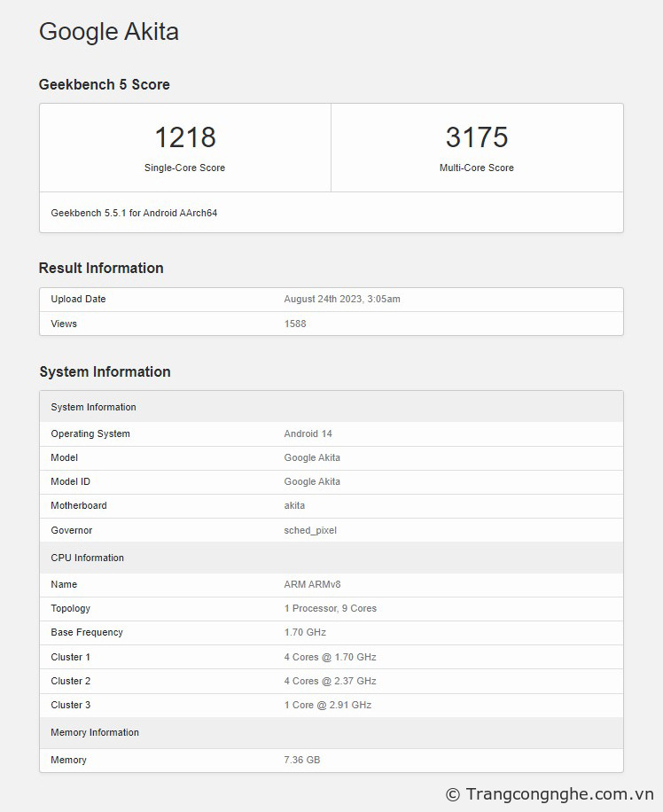Image resolution: width=663 pixels, height=812 pixels.
Task: Click the multi-core score 3175
Action: [x=476, y=137]
